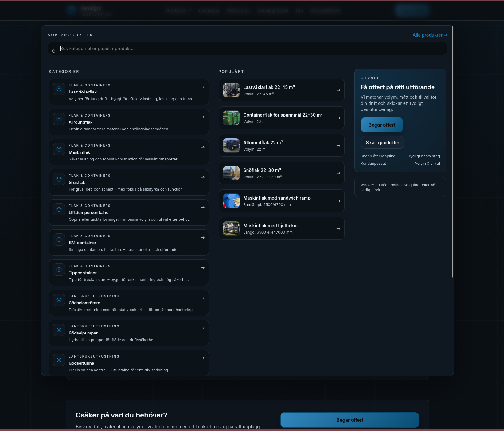Click the arrow on Tippcontainer category card

tap(202, 268)
